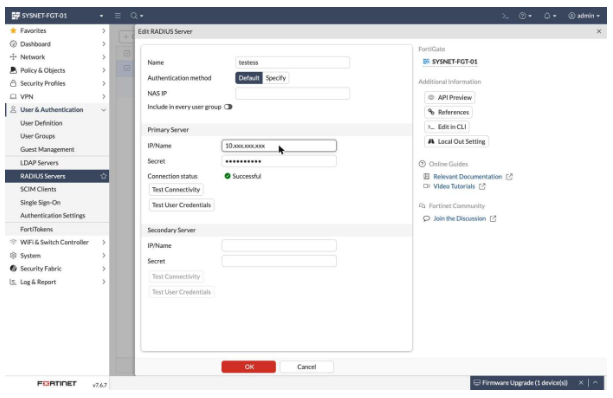The width and height of the screenshot is (613, 398).
Task: Click the Security Fabric icon
Action: coord(13,269)
